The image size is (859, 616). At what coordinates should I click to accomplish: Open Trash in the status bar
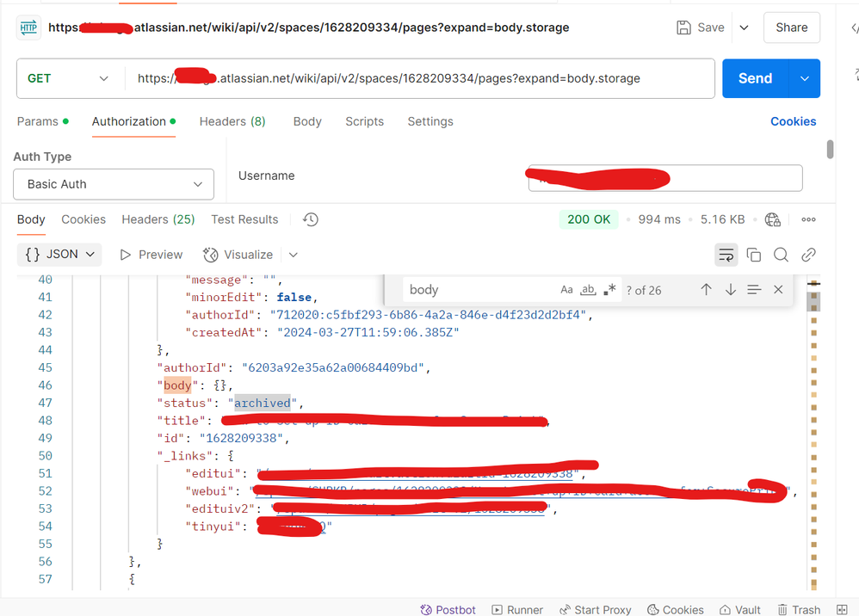click(799, 609)
